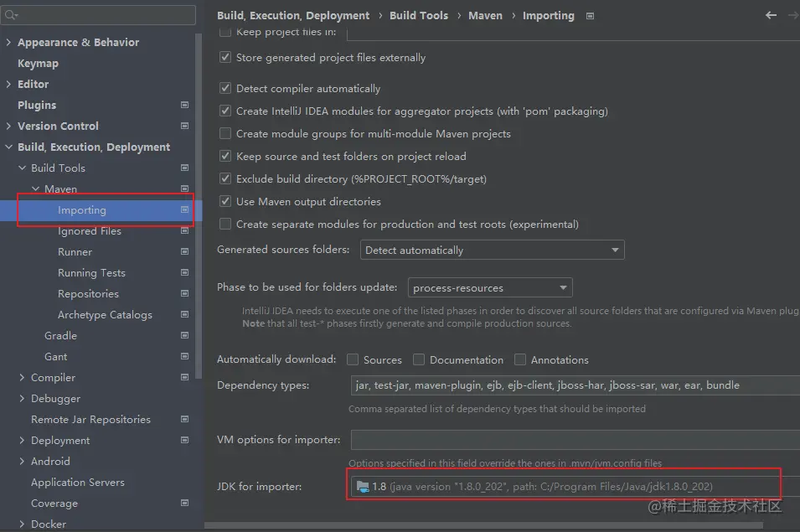Select Runner under Maven

tap(75, 252)
